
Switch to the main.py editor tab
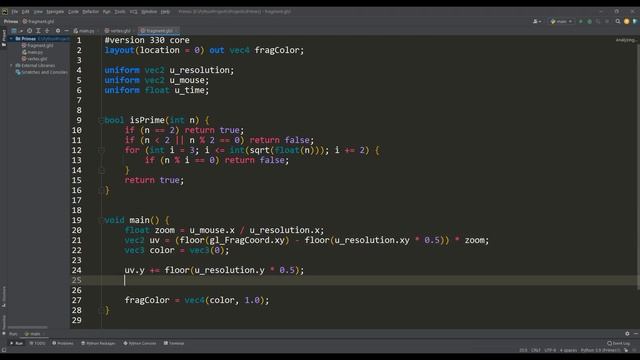coord(84,31)
